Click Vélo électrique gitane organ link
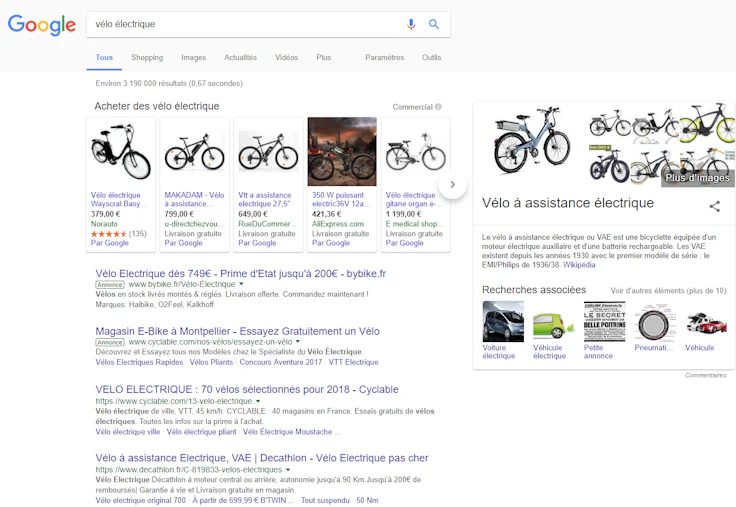 coord(414,200)
